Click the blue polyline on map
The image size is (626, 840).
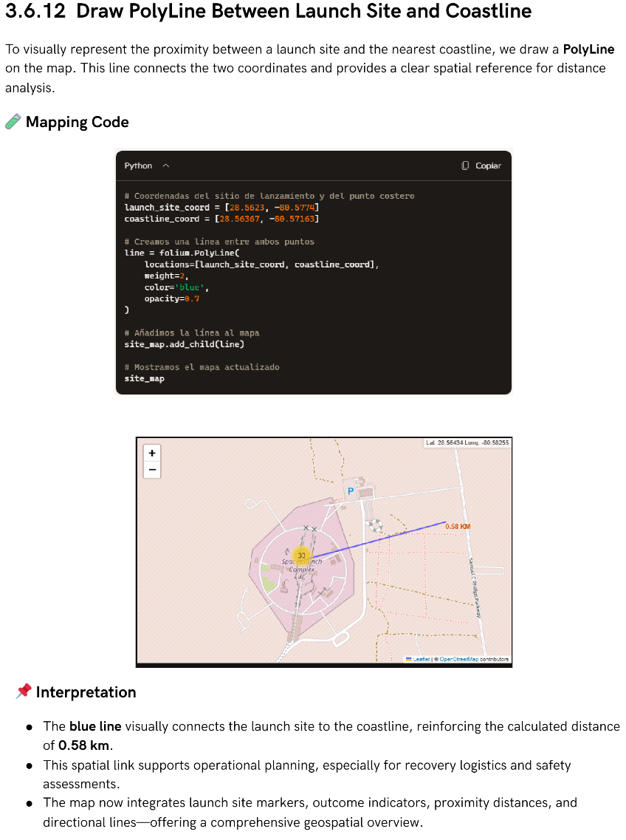pyautogui.click(x=379, y=539)
